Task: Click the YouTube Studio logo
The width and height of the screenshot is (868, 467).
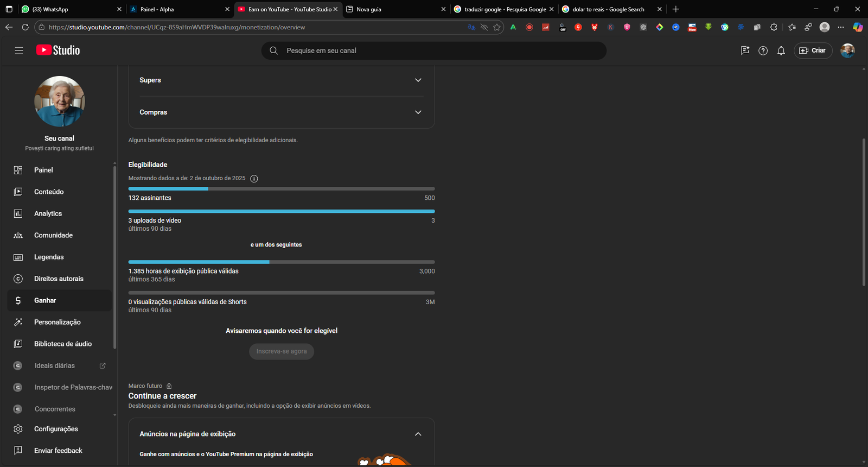Action: coord(58,50)
